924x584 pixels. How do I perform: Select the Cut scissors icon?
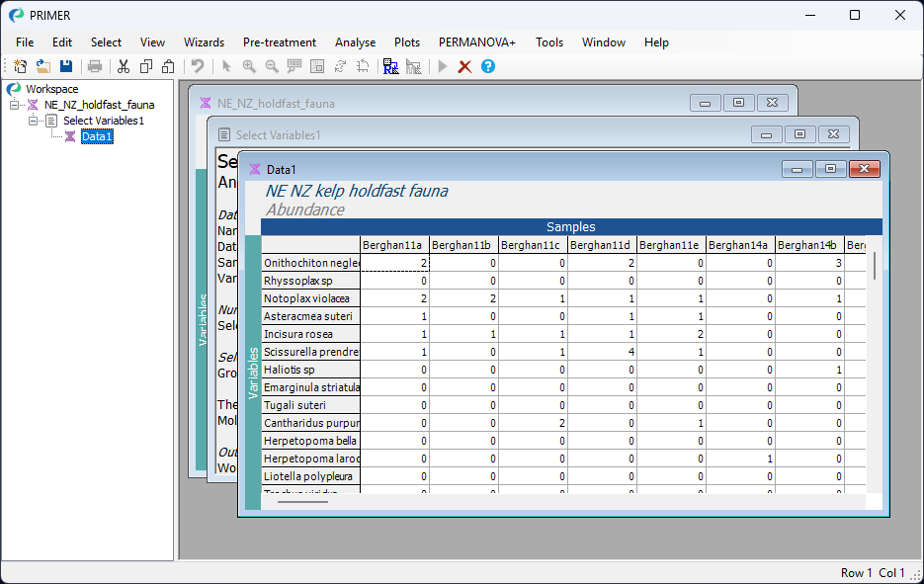[123, 66]
